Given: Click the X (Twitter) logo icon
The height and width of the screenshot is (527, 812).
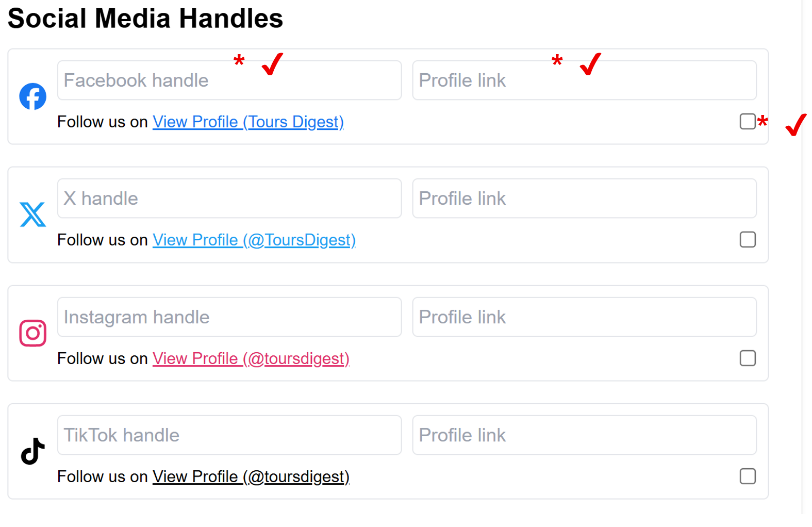Looking at the screenshot, I should (x=33, y=215).
